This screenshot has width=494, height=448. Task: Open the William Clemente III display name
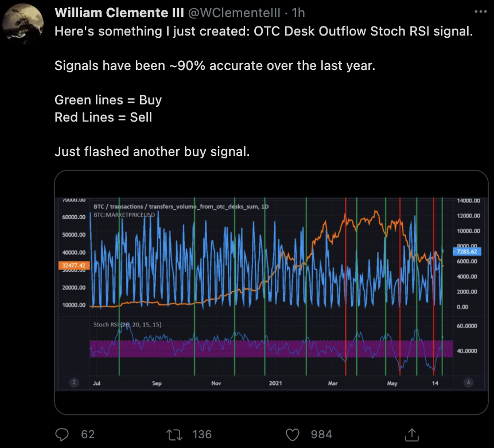(119, 13)
